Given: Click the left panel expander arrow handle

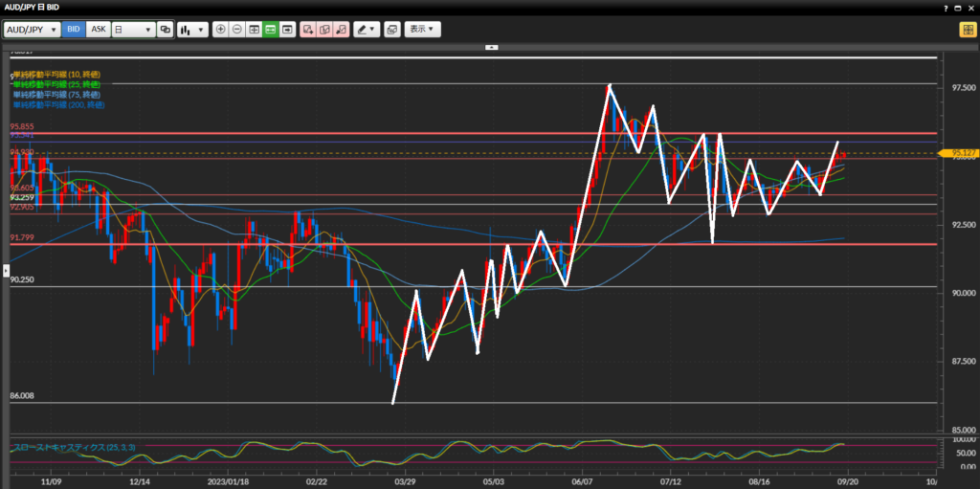Looking at the screenshot, I should (x=6, y=272).
